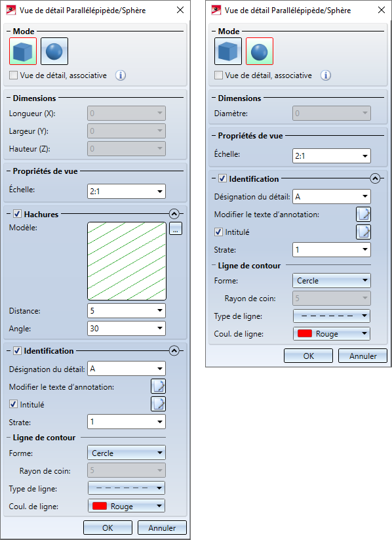Toggle Identification checkbox in left dialog
Viewport: 392px width, 540px height.
pos(17,350)
